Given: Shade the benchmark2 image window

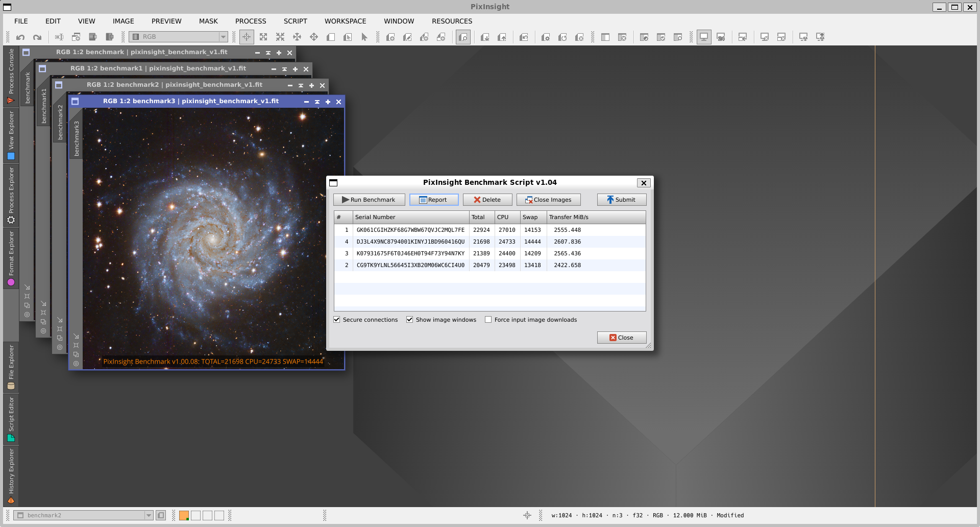Looking at the screenshot, I should coord(301,85).
